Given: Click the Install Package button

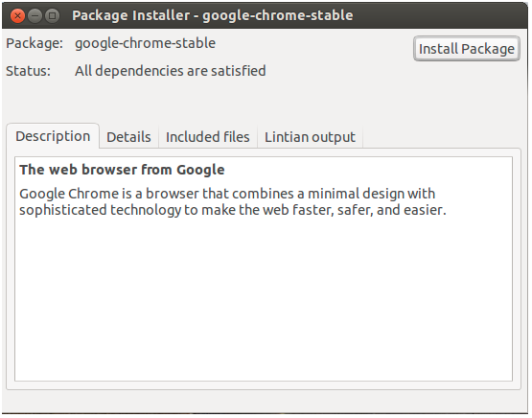Looking at the screenshot, I should tap(467, 49).
